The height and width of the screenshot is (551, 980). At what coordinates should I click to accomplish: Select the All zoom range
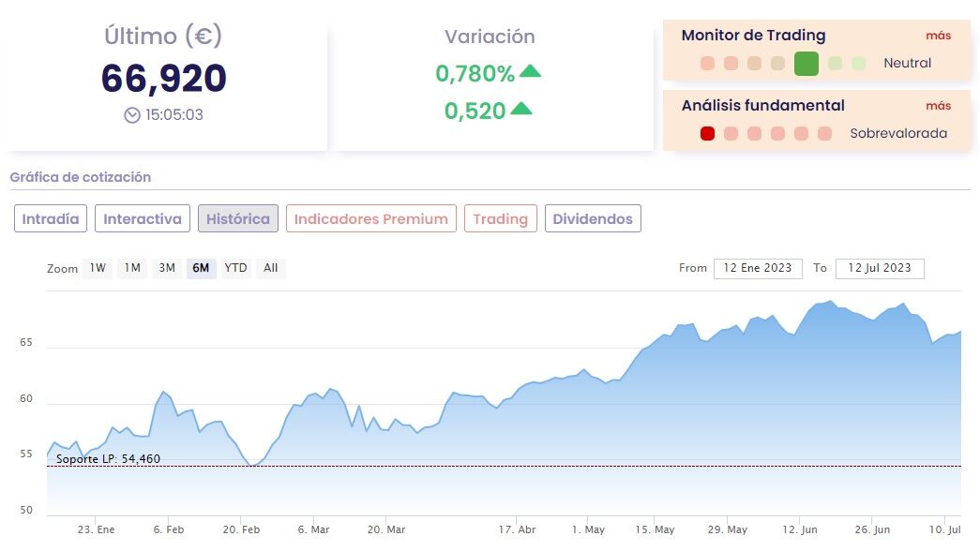coord(271,268)
